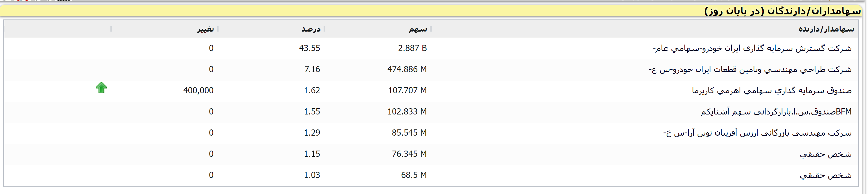The image size is (868, 194).
Task: Click شخص حقيقي holder with 68.5 M shares
Action: [x=825, y=175]
